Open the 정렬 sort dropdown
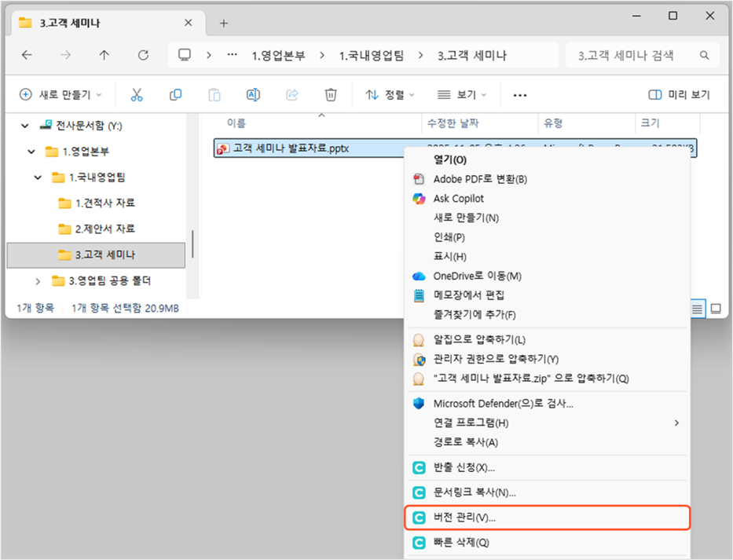Viewport: 733px width, 560px height. click(x=390, y=95)
